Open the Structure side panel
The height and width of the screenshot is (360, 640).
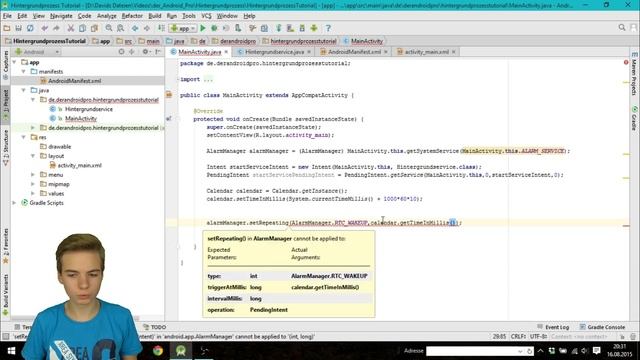(5, 147)
